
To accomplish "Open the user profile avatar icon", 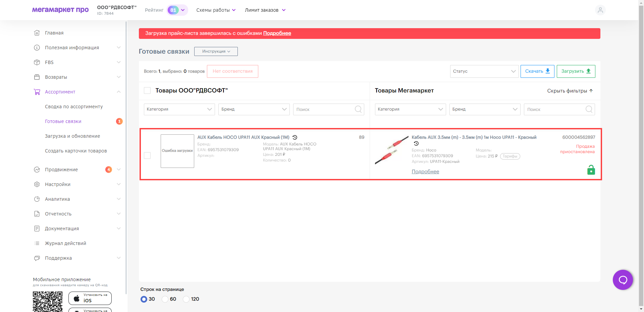I will 600,10.
